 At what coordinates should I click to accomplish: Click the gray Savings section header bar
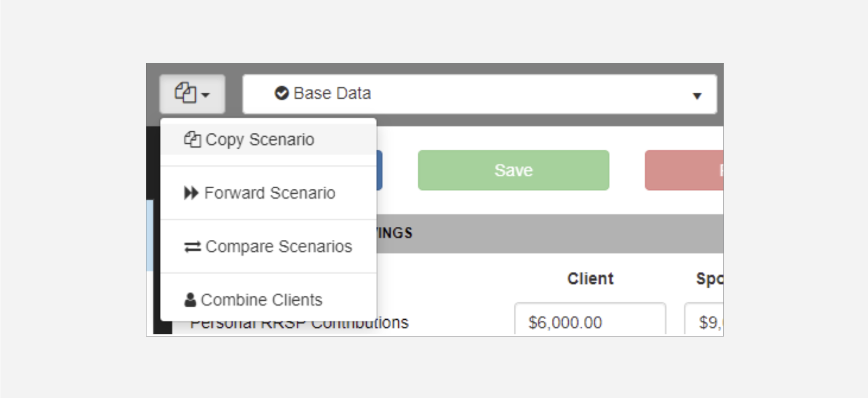tap(549, 233)
